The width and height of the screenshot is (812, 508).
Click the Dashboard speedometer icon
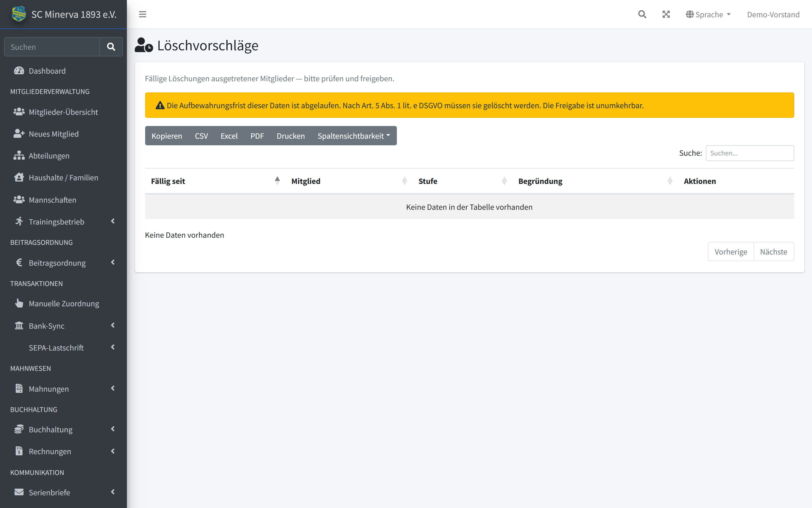tap(19, 71)
